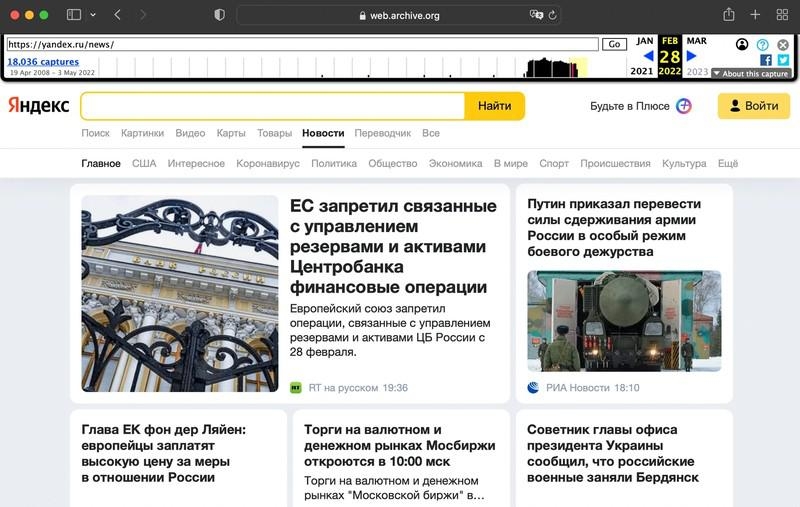Share capture on Twitter icon
Screen dimensions: 800x507
(783, 60)
